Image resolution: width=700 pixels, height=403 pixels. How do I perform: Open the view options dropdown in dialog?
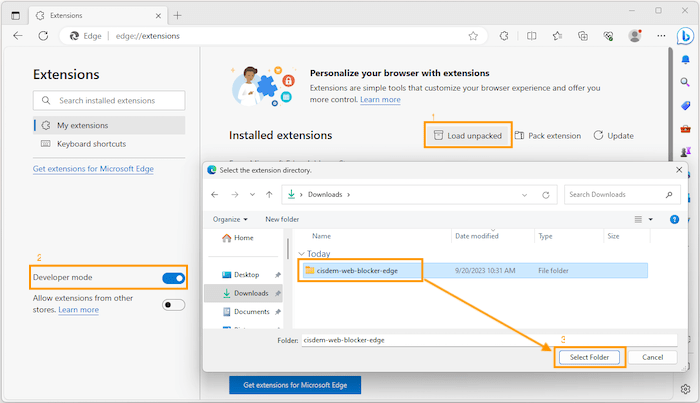tap(651, 219)
